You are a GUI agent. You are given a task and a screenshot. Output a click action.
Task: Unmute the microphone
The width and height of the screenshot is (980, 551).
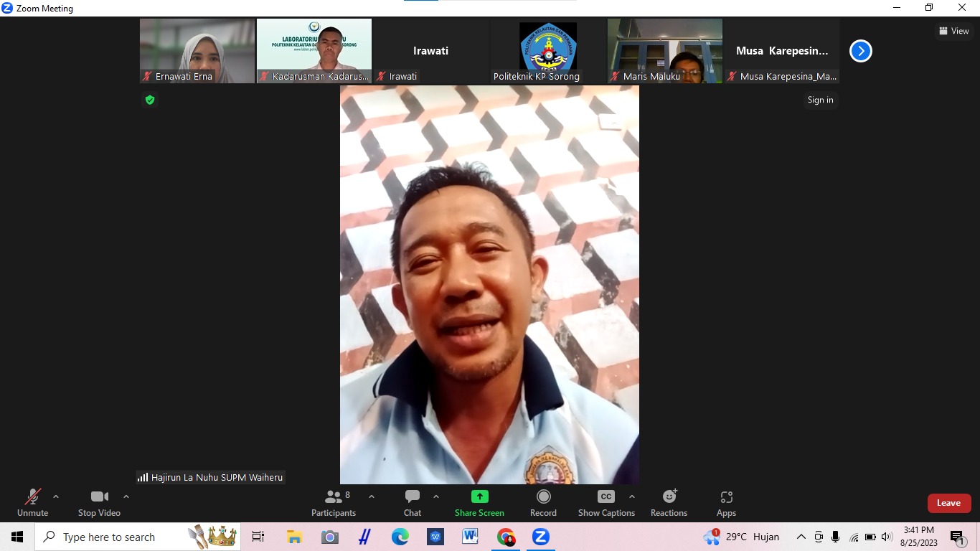(x=33, y=503)
